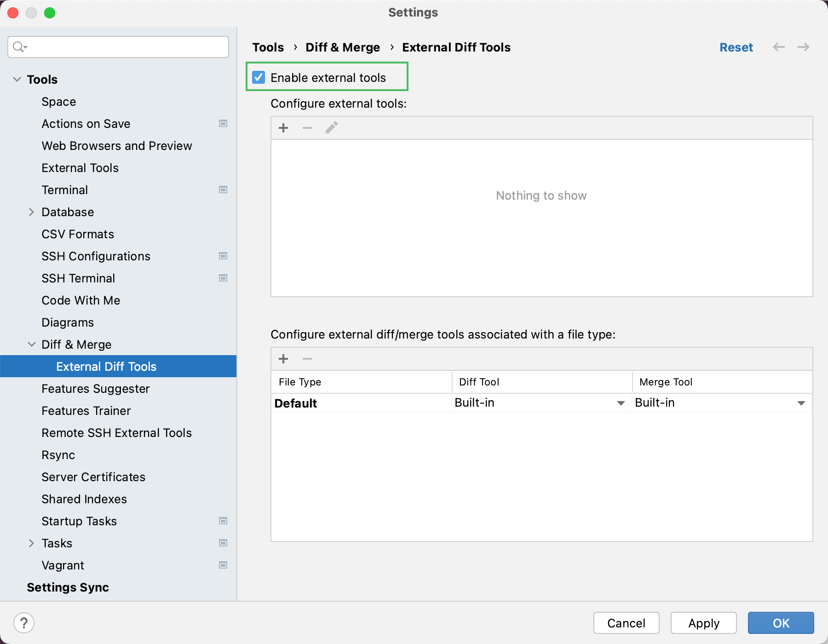
Task: Expand the Database tree node
Action: tap(31, 212)
